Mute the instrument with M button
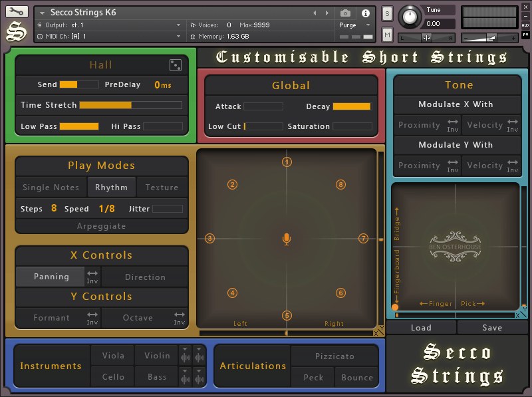532x397 pixels. (387, 35)
